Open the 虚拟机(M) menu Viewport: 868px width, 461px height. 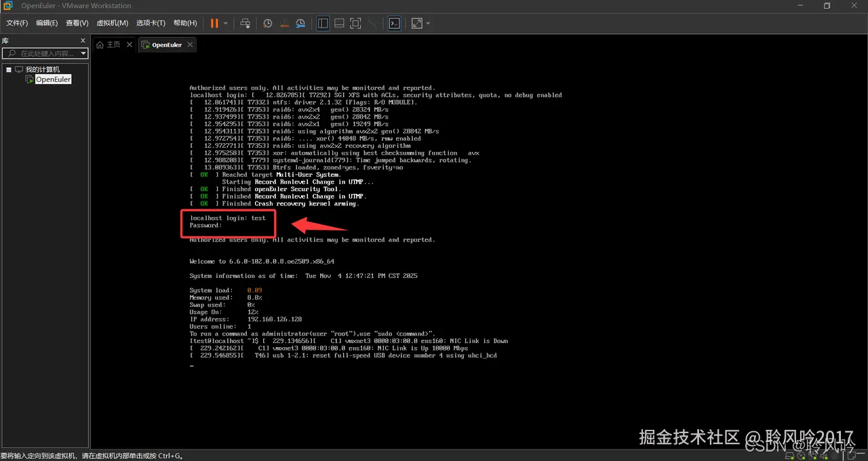(112, 23)
